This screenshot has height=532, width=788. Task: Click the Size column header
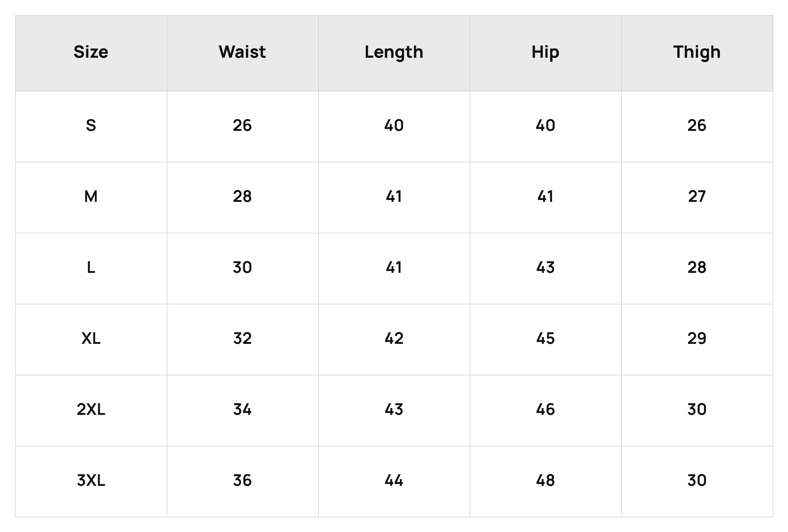(x=91, y=52)
